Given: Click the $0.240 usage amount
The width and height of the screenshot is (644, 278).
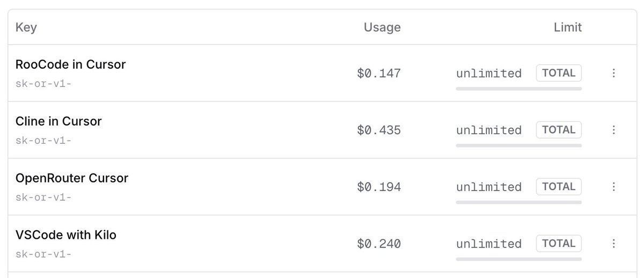Looking at the screenshot, I should [x=378, y=244].
